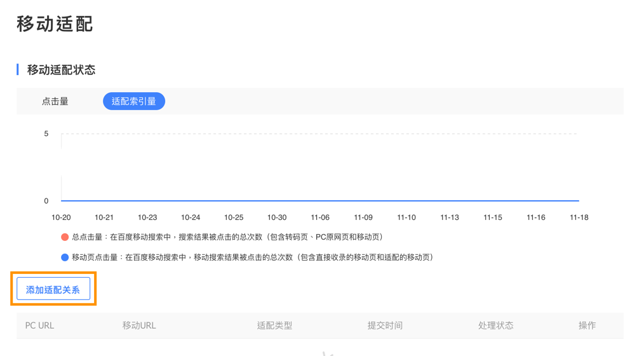Click the 适配类型 column header

(274, 325)
